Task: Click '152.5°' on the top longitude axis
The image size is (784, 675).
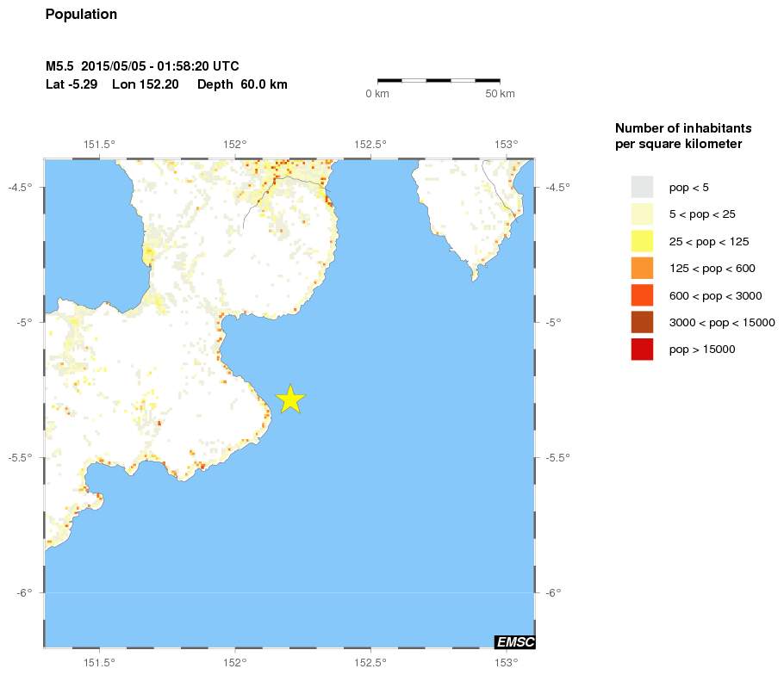Action: coord(370,145)
